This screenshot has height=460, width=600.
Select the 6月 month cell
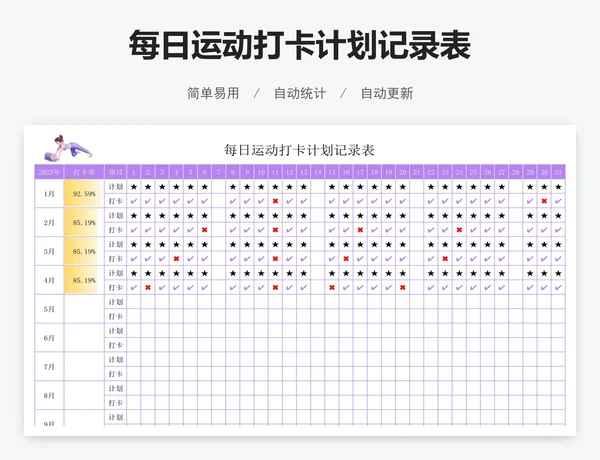(49, 338)
